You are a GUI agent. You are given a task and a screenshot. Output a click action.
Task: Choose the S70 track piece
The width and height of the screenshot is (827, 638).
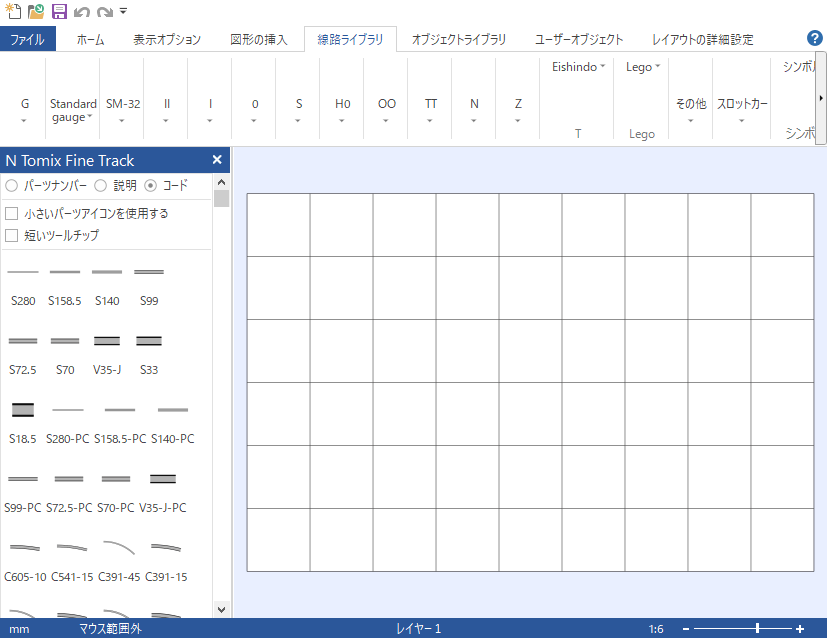(65, 354)
